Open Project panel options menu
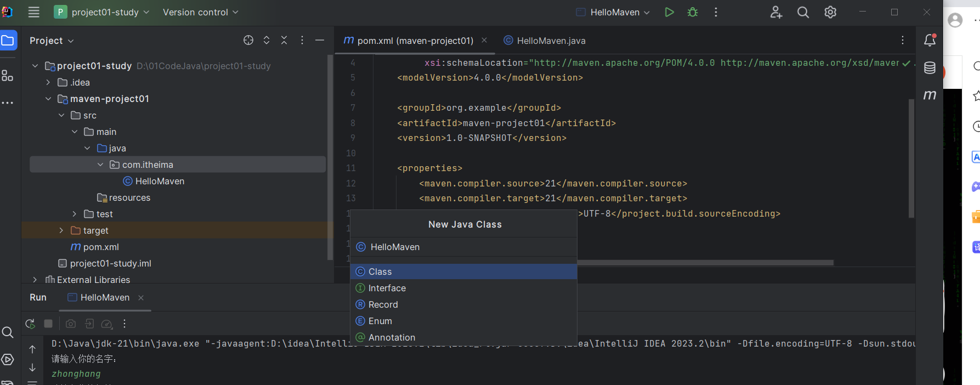 pos(302,40)
